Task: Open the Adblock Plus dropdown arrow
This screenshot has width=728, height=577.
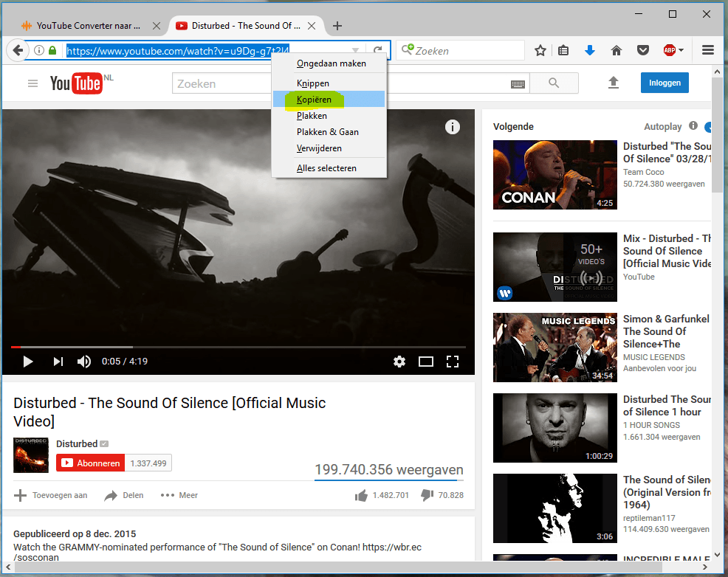Action: (x=681, y=50)
